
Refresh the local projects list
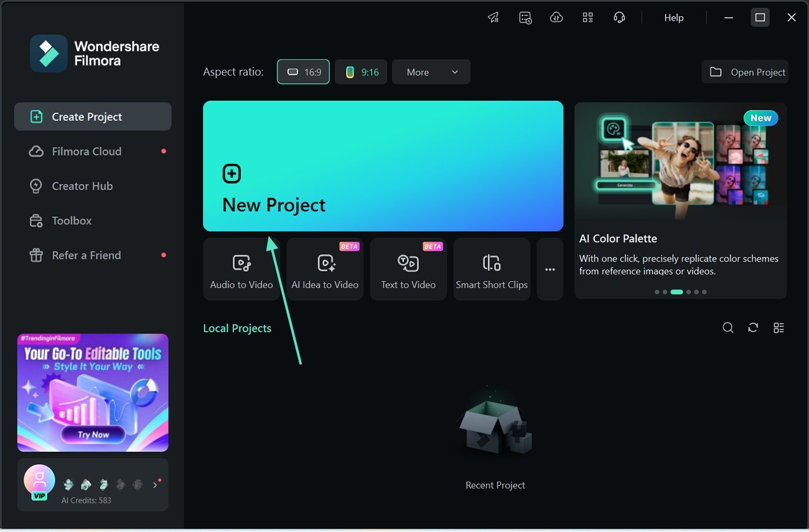click(x=753, y=328)
